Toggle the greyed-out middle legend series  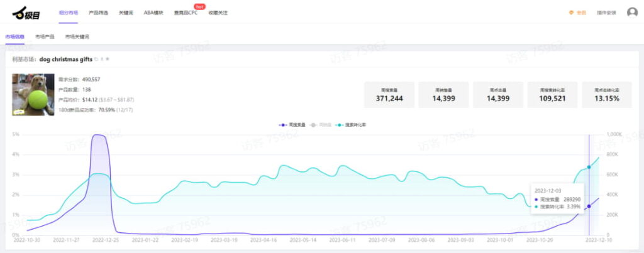click(x=321, y=125)
